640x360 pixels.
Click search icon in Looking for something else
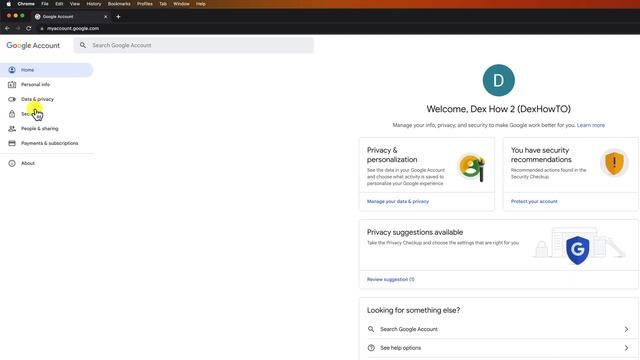[x=371, y=329]
